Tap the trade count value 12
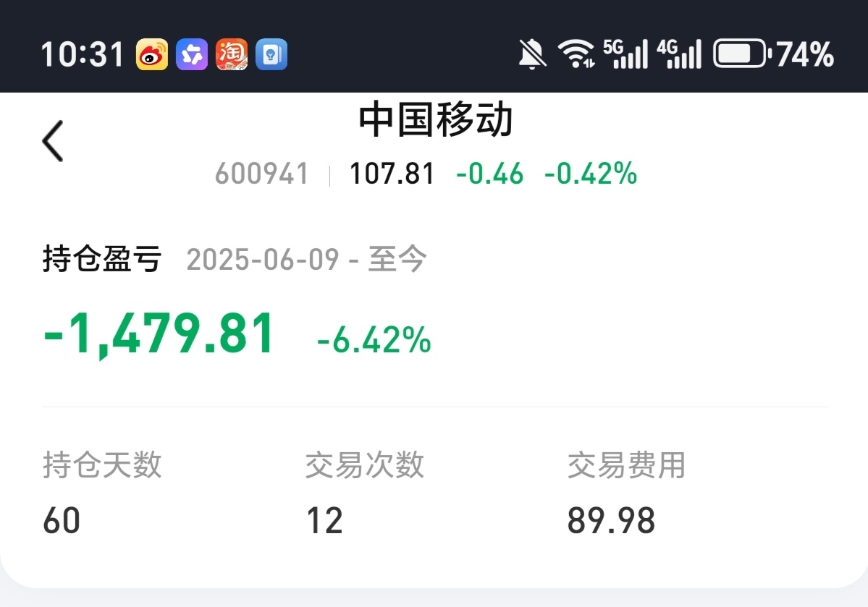 (324, 521)
